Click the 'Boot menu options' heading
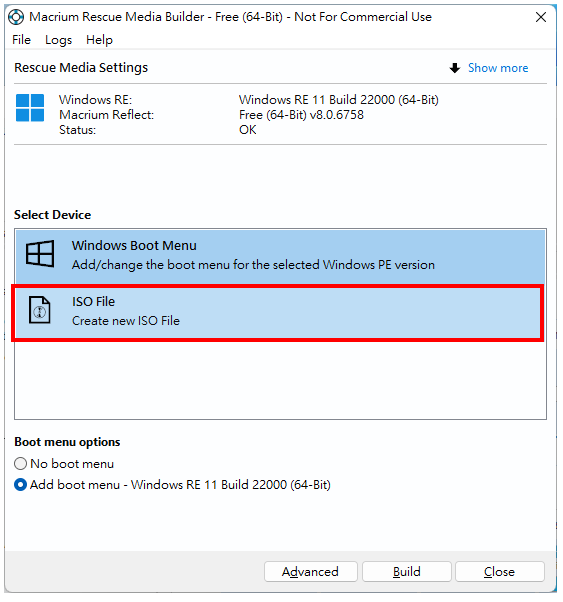This screenshot has height=602, width=563. click(x=67, y=442)
